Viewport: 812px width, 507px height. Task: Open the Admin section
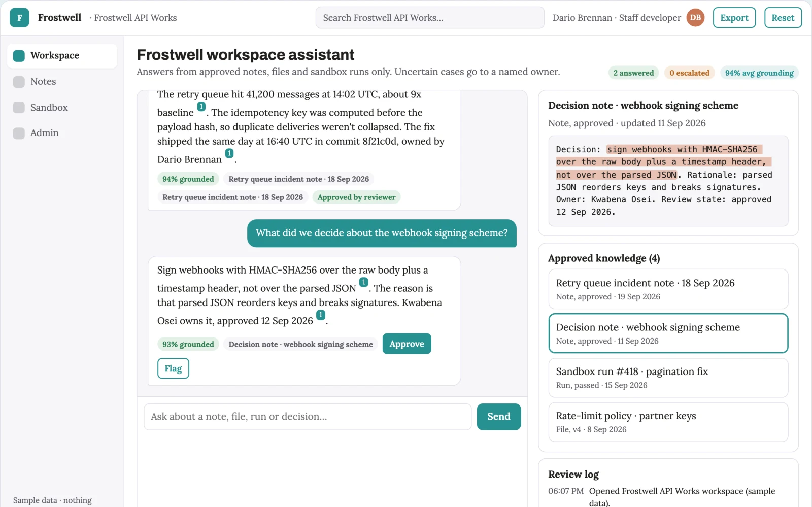[62, 133]
